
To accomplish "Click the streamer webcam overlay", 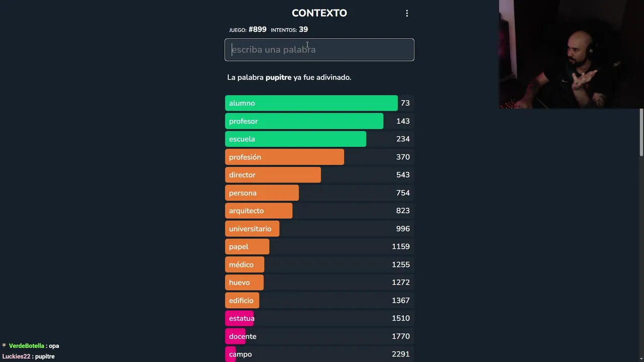I will 571,54.
